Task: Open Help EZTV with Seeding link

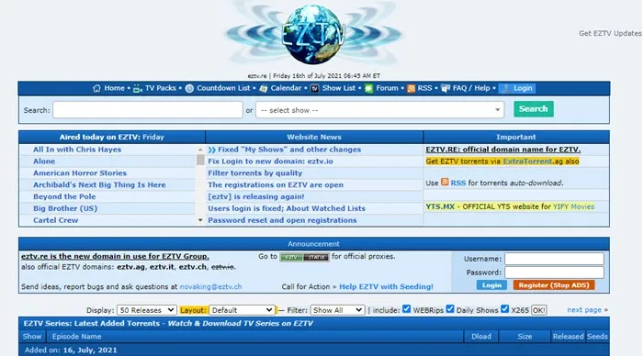Action: click(386, 286)
